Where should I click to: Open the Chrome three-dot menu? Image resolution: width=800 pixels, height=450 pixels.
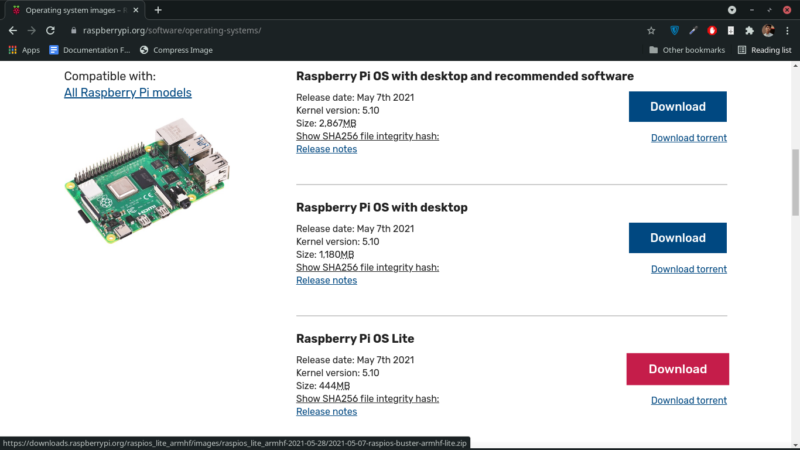(787, 31)
